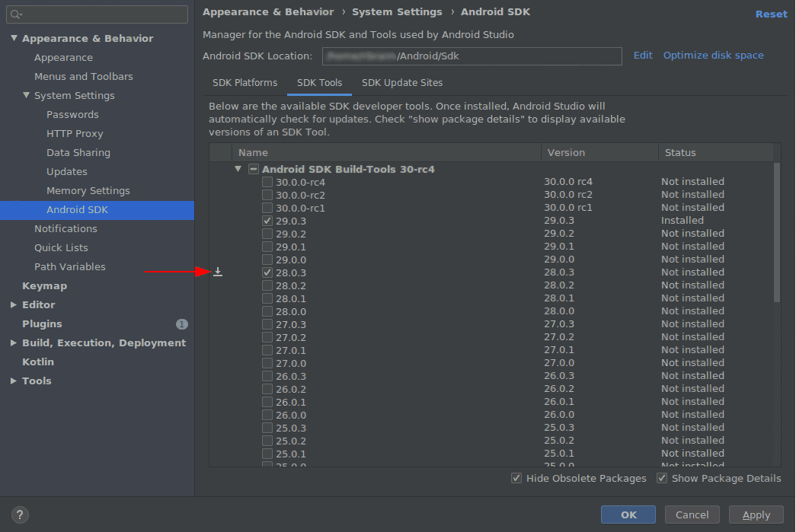Collapse the Appearance & Behavior section
Screen dimensions: 796x532
(14, 38)
